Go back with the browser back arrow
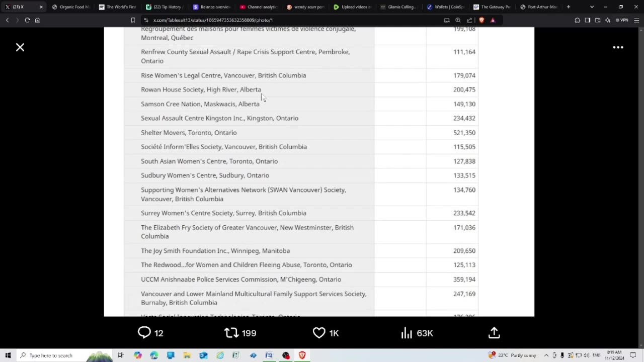 pos(7,20)
